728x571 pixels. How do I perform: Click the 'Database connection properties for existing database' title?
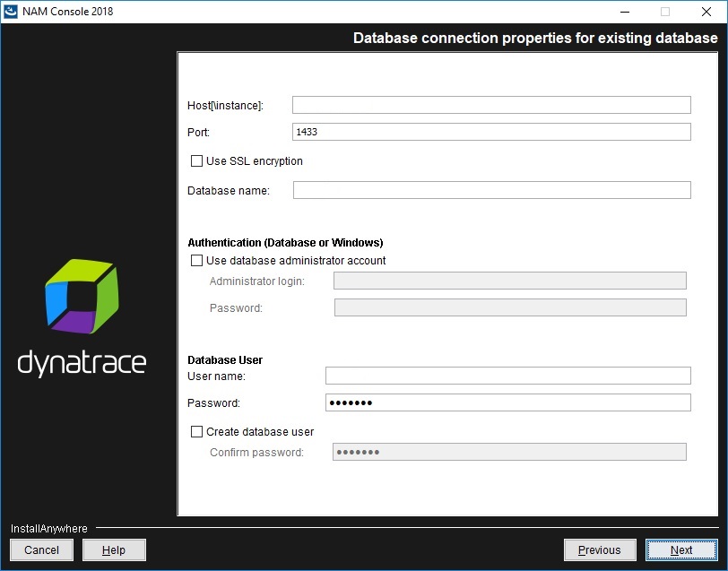[535, 38]
